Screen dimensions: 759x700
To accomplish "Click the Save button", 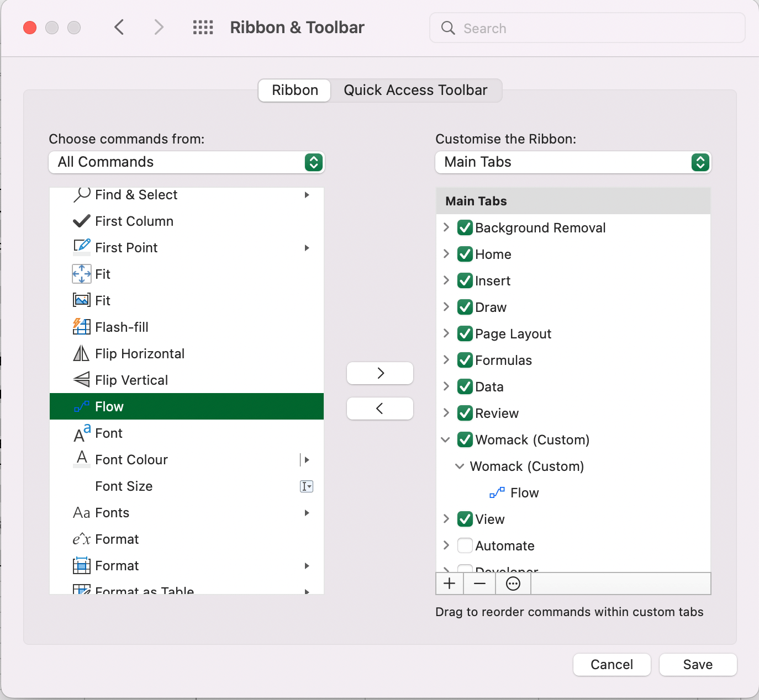I will (x=698, y=665).
